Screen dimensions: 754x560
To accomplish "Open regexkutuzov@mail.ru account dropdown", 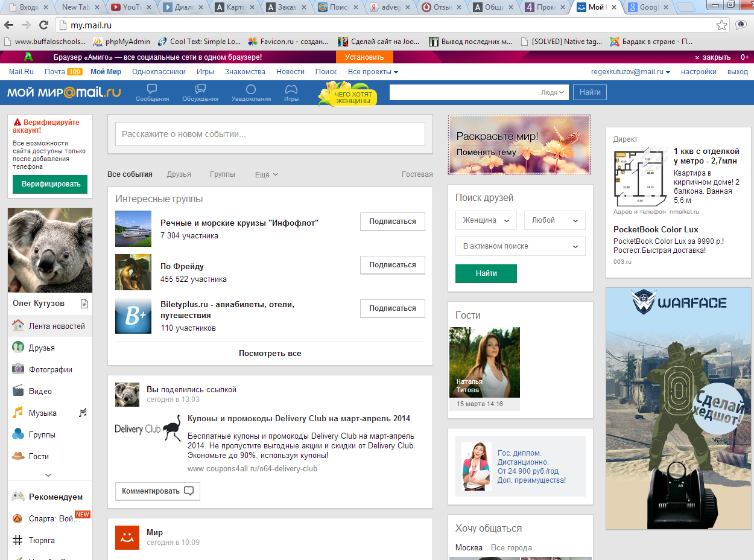I will click(630, 72).
